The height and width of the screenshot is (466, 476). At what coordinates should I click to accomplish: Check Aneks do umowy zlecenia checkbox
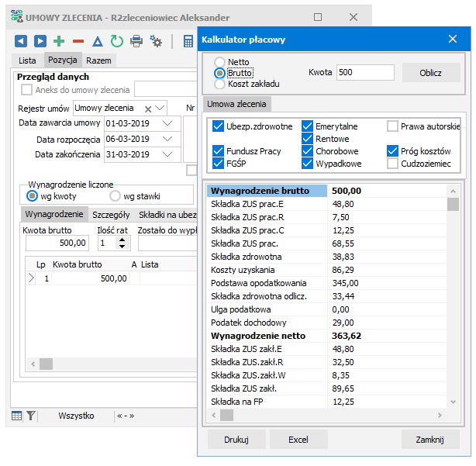tap(26, 90)
